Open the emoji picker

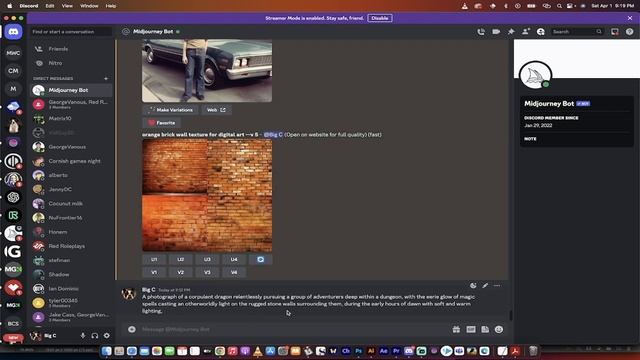tap(499, 329)
